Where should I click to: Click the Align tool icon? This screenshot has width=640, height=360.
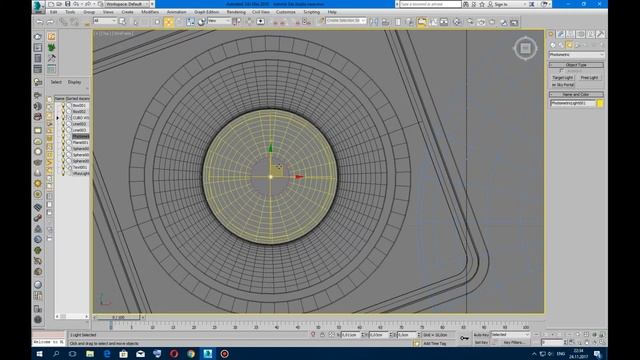click(x=385, y=22)
